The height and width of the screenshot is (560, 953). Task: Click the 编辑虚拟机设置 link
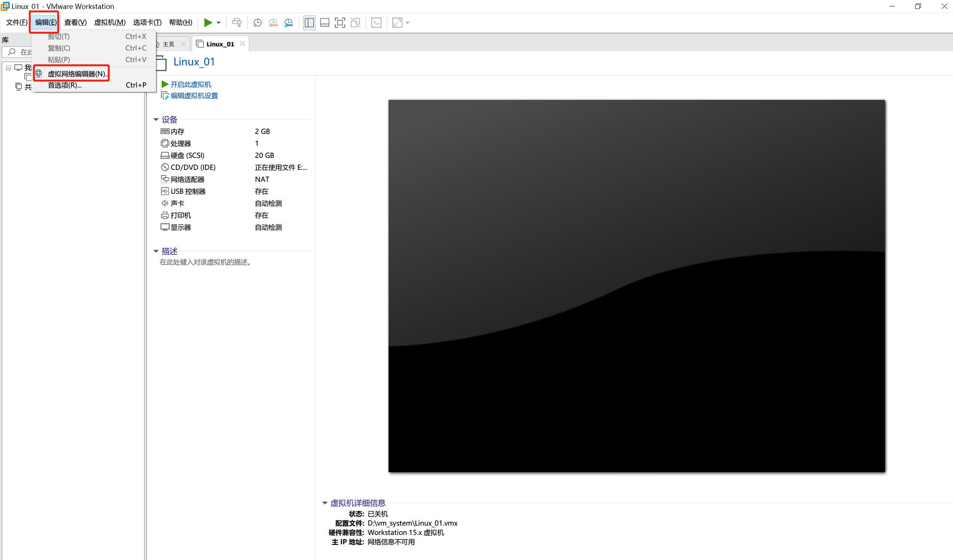tap(194, 96)
